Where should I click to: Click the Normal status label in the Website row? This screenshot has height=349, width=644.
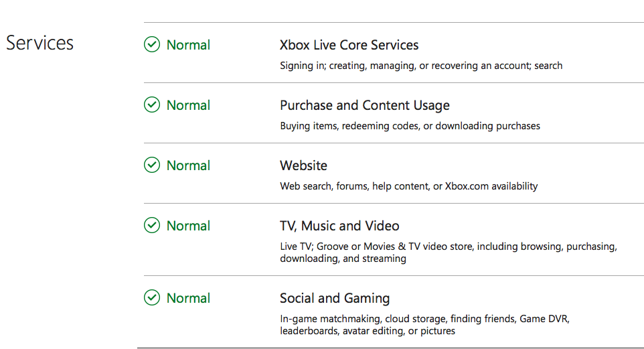tap(188, 165)
